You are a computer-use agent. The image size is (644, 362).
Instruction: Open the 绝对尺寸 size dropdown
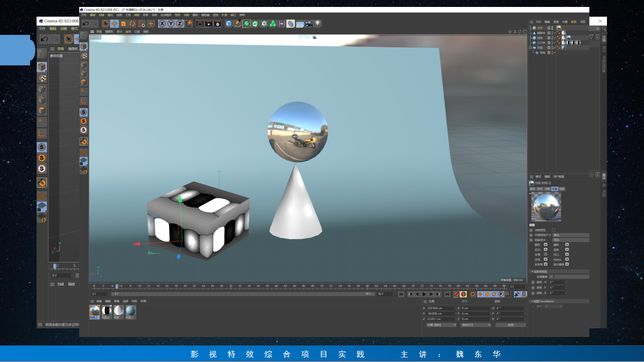[476, 325]
